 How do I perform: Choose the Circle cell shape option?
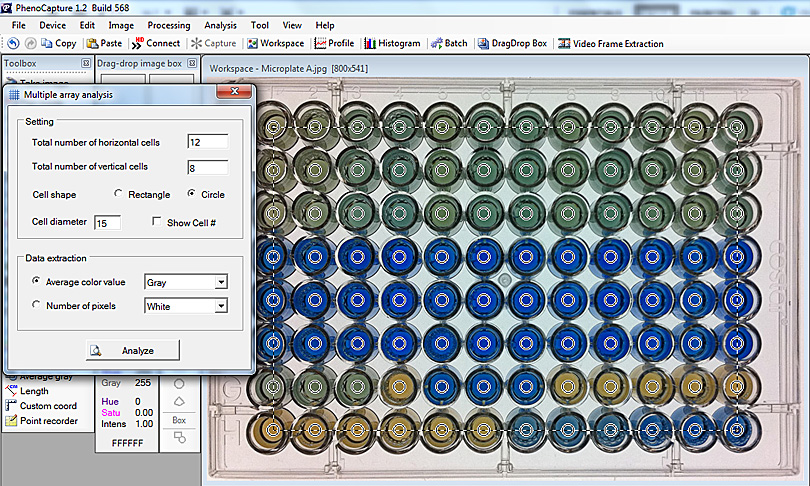192,194
